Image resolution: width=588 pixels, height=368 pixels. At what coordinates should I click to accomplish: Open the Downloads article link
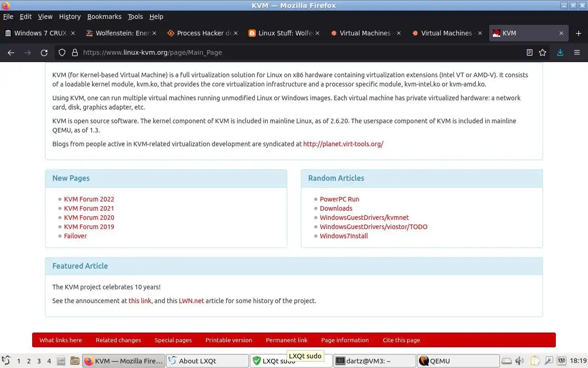336,208
